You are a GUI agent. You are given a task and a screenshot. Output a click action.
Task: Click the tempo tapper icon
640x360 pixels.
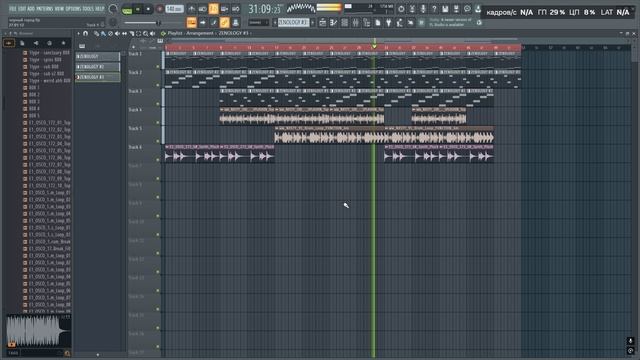pos(400,23)
